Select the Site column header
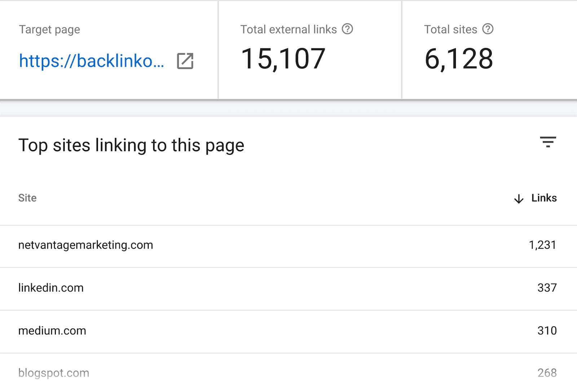577x392 pixels. tap(27, 198)
